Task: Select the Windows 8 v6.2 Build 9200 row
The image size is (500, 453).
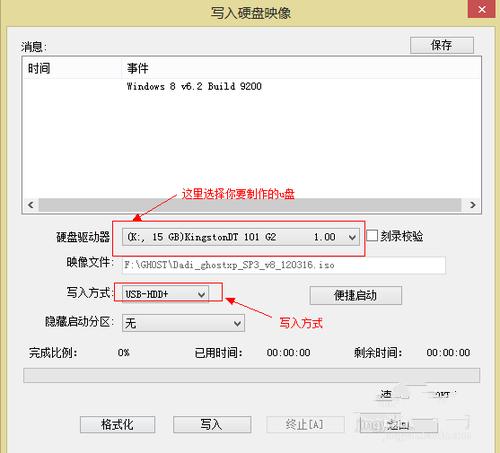Action: [194, 86]
